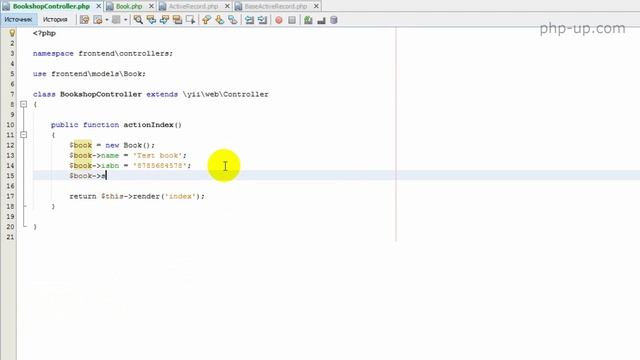
Task: Shift line right toolbar icon
Action: [262, 20]
